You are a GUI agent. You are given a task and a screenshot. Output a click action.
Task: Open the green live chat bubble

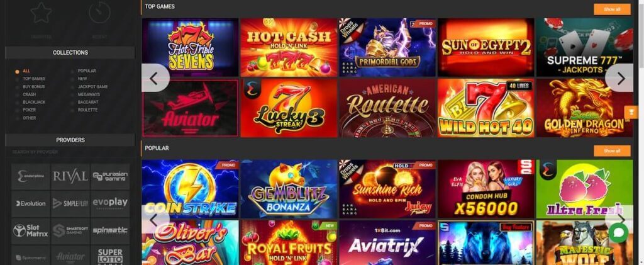(619, 232)
